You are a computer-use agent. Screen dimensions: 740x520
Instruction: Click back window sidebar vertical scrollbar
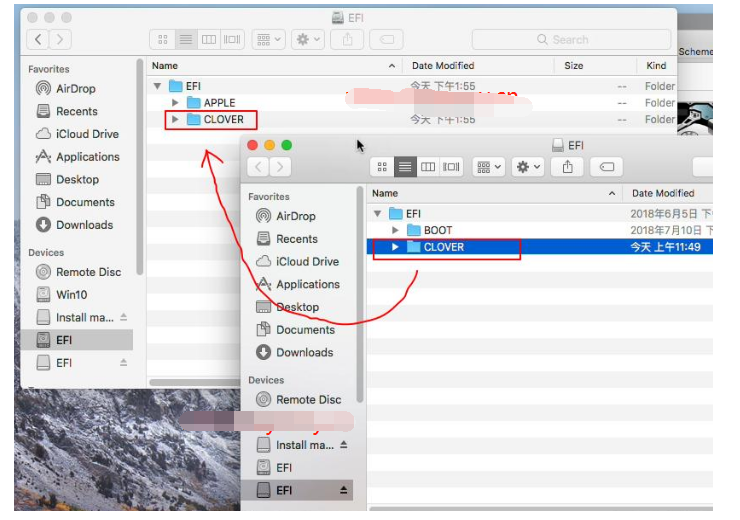coord(139,166)
